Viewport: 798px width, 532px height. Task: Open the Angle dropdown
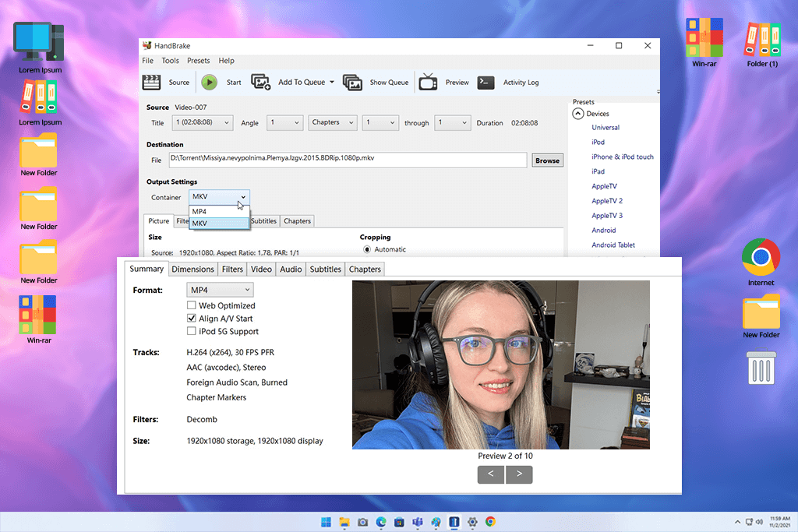pyautogui.click(x=285, y=122)
